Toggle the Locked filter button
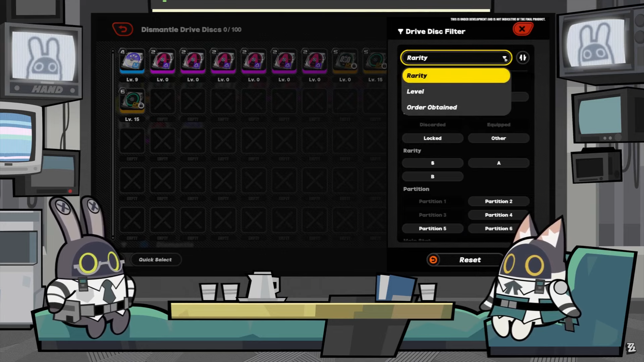 pos(433,138)
